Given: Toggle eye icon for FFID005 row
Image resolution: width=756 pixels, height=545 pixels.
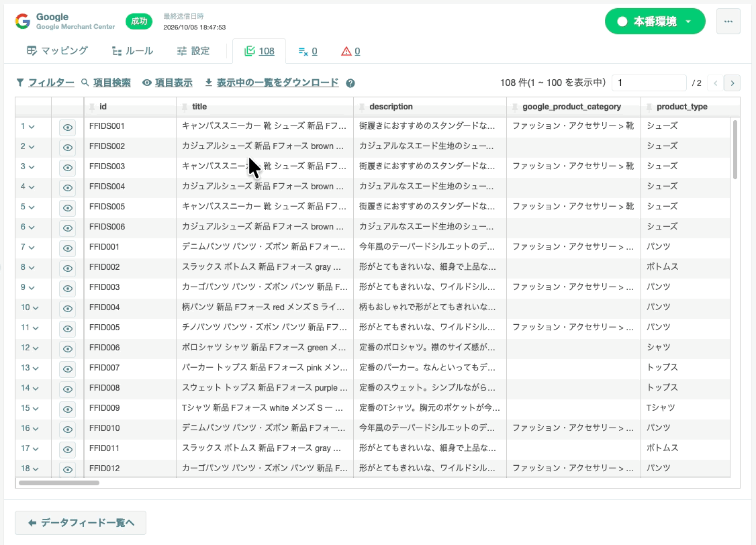Looking at the screenshot, I should point(68,329).
